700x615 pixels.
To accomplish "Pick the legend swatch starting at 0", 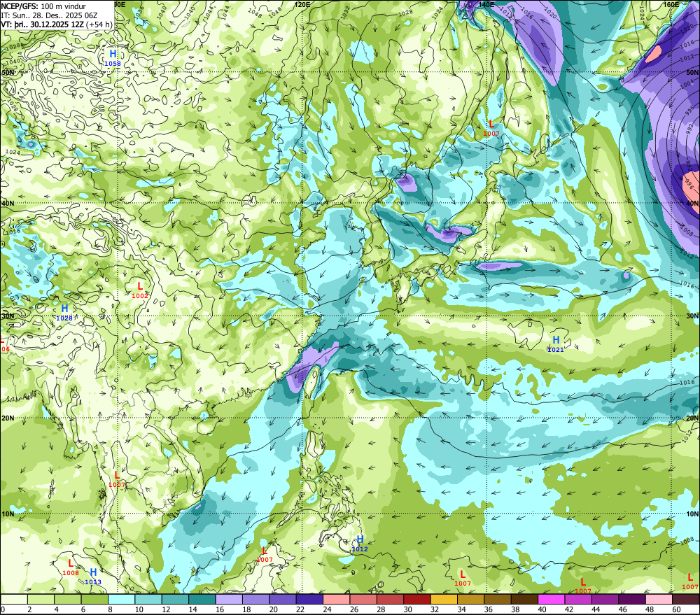I will [x=14, y=599].
